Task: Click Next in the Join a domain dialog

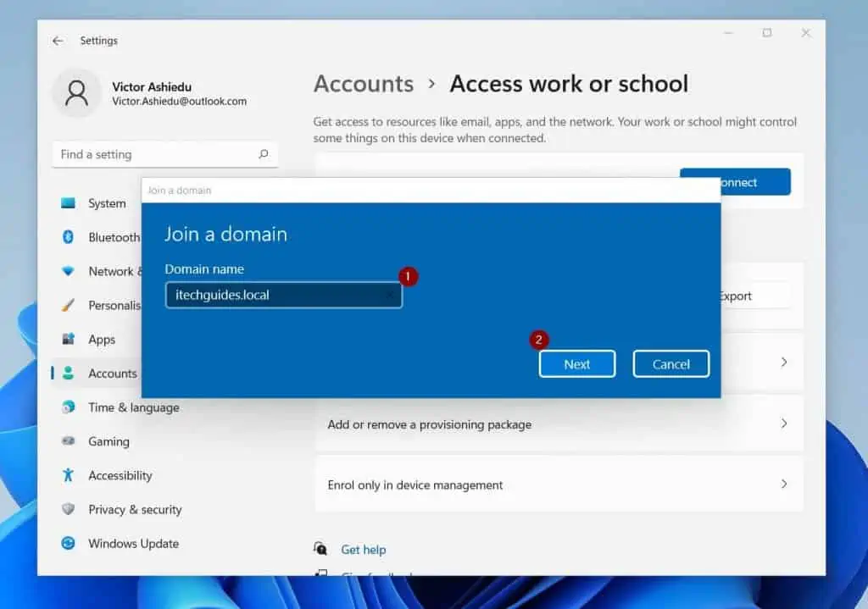Action: [x=576, y=363]
